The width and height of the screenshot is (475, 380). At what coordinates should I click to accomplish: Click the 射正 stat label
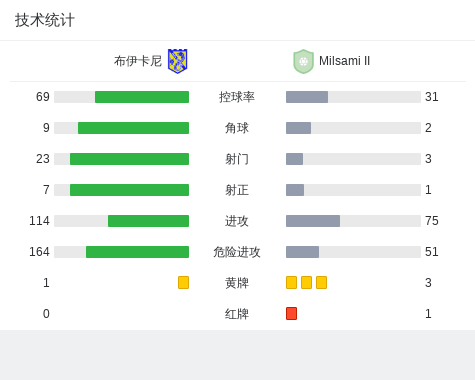pyautogui.click(x=237, y=190)
